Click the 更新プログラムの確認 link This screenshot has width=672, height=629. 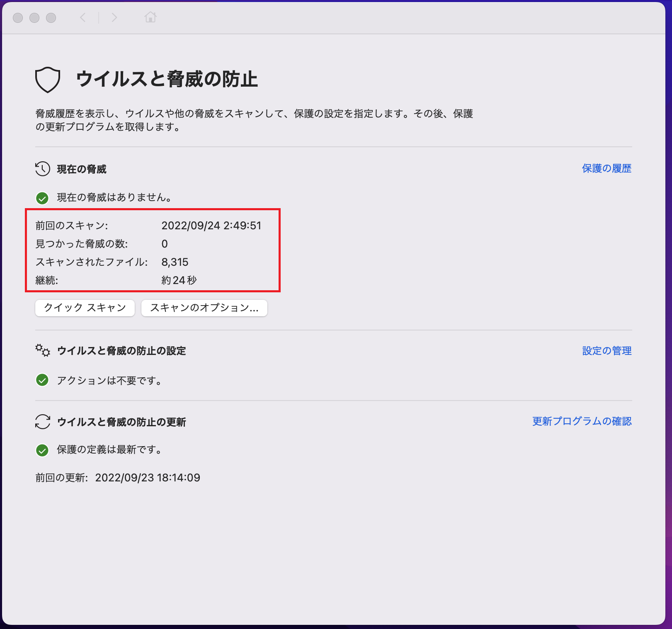point(582,421)
